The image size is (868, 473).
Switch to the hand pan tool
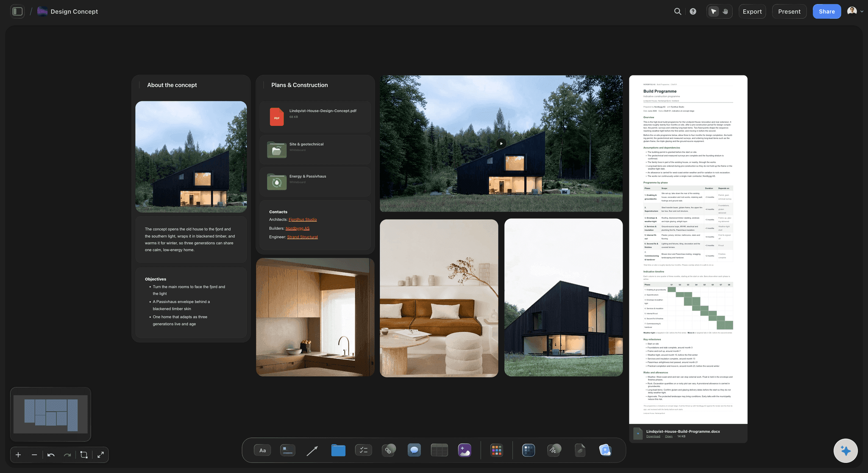click(726, 11)
